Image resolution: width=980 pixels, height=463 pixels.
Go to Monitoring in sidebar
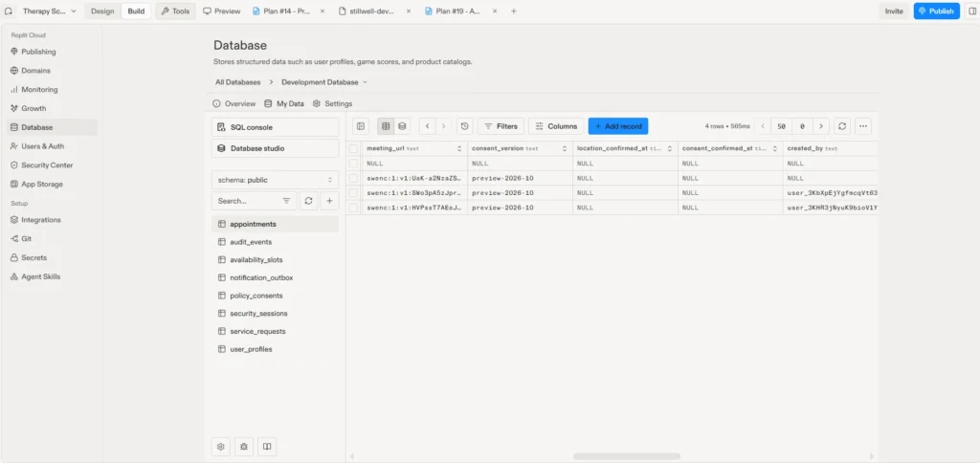tap(50, 89)
